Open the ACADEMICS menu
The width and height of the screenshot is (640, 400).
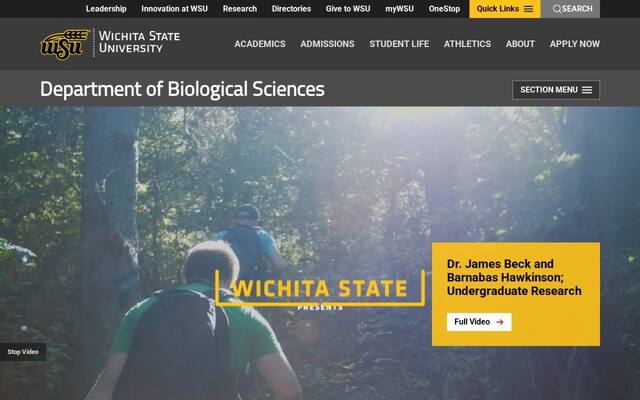click(260, 44)
